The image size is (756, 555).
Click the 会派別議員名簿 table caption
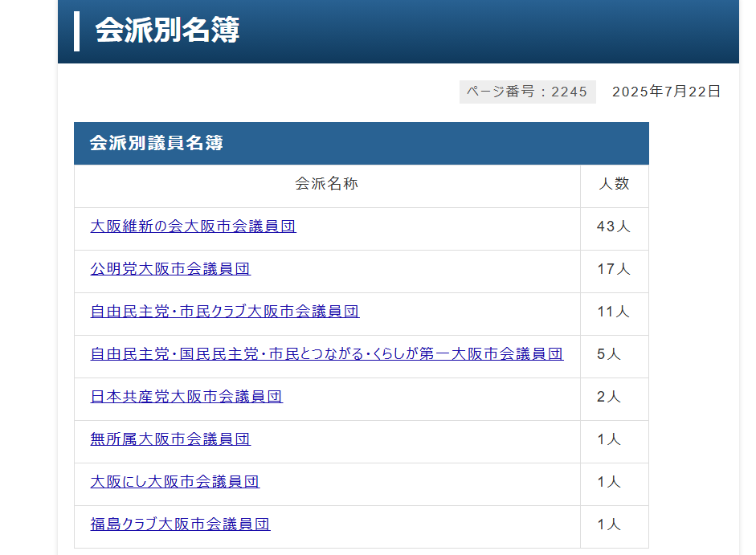pos(361,143)
